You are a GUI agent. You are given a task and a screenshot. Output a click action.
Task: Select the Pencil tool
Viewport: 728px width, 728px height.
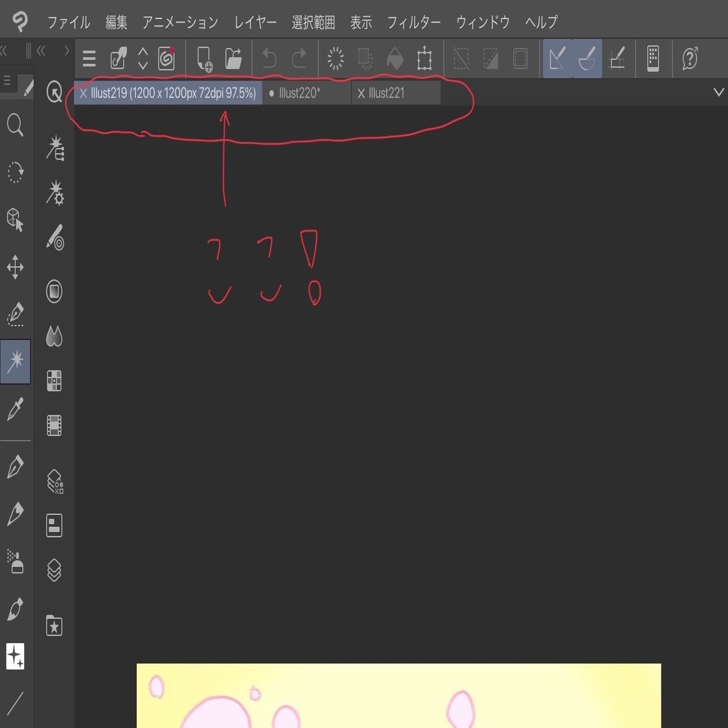point(15,514)
